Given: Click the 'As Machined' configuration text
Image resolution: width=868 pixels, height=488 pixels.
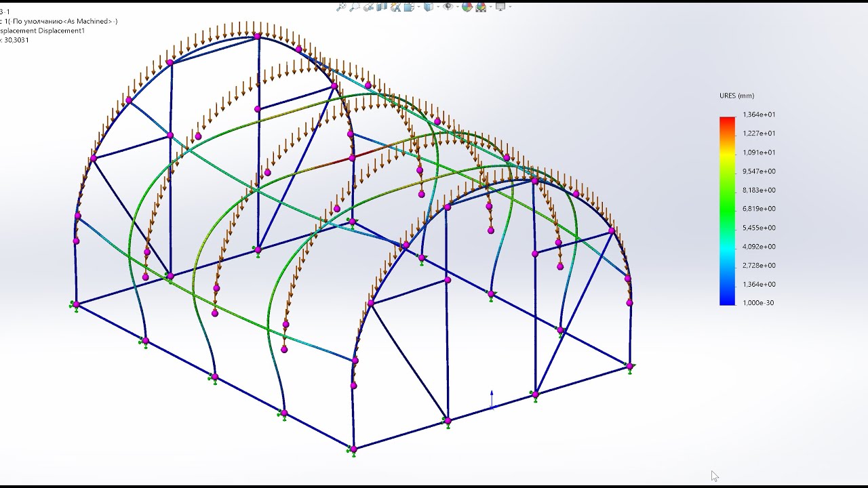Looking at the screenshot, I should tap(89, 21).
